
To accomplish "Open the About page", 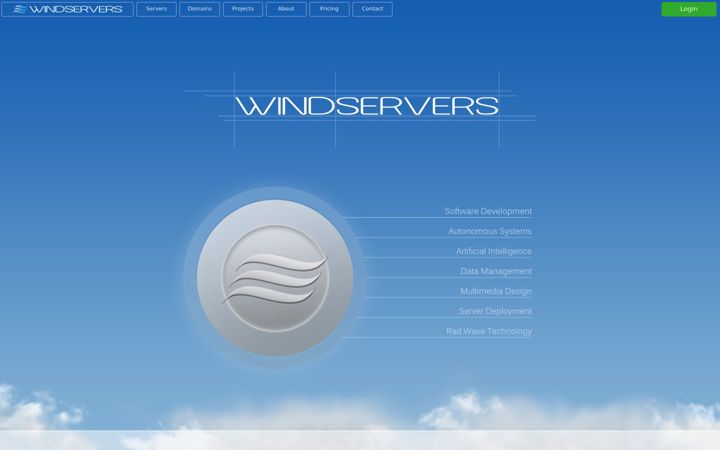I will [x=286, y=9].
